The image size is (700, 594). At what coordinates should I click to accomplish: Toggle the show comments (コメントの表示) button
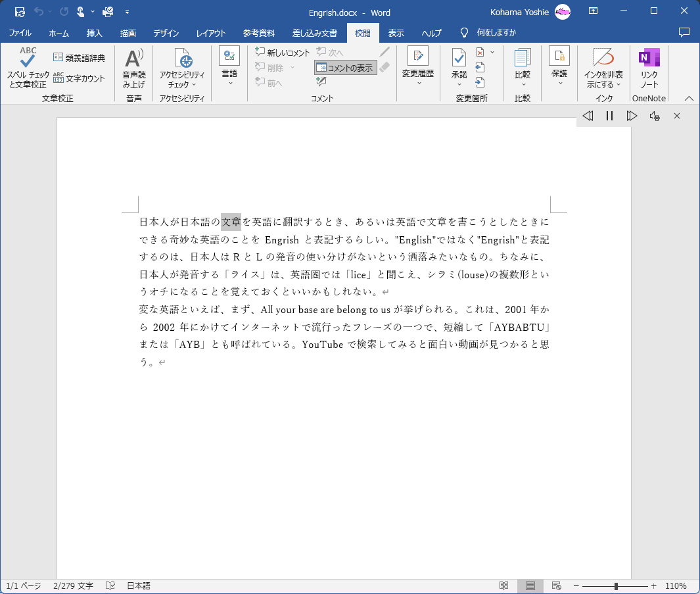345,68
